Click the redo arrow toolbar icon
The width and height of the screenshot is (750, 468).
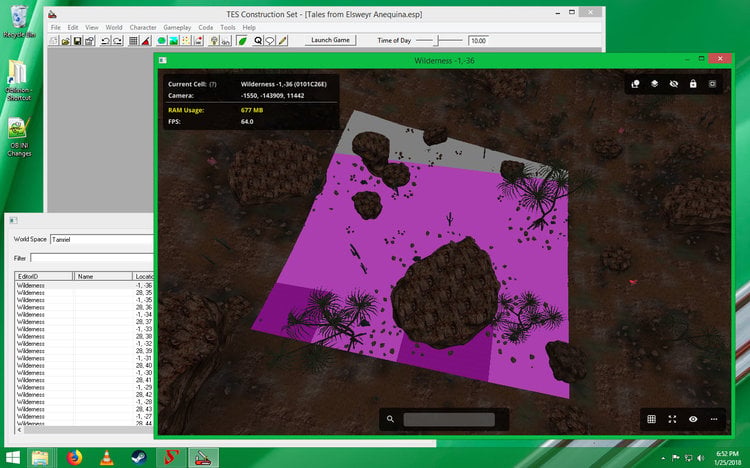(117, 41)
